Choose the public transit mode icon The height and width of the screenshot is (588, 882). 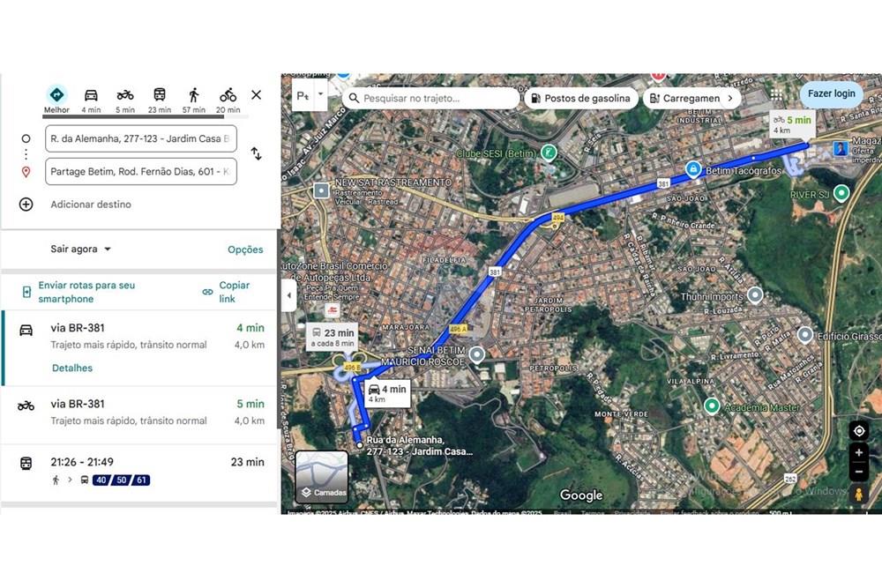160,96
